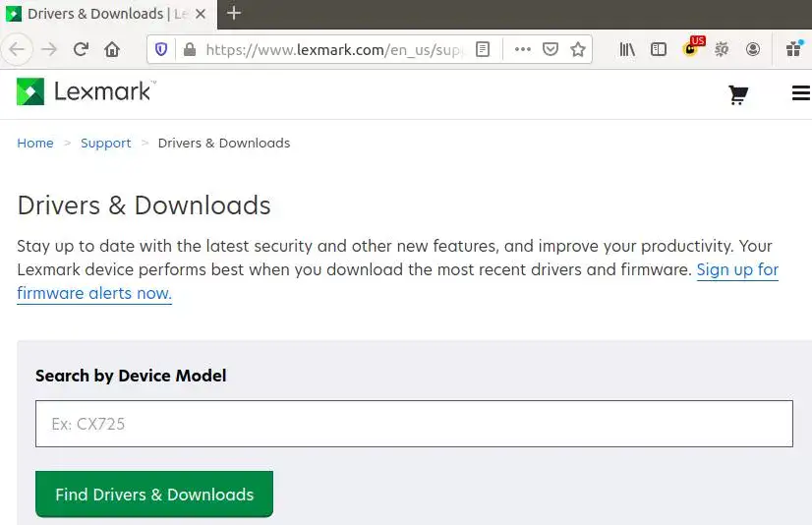Open a new browser tab
Image resolution: width=812 pixels, height=525 pixels.
234,13
